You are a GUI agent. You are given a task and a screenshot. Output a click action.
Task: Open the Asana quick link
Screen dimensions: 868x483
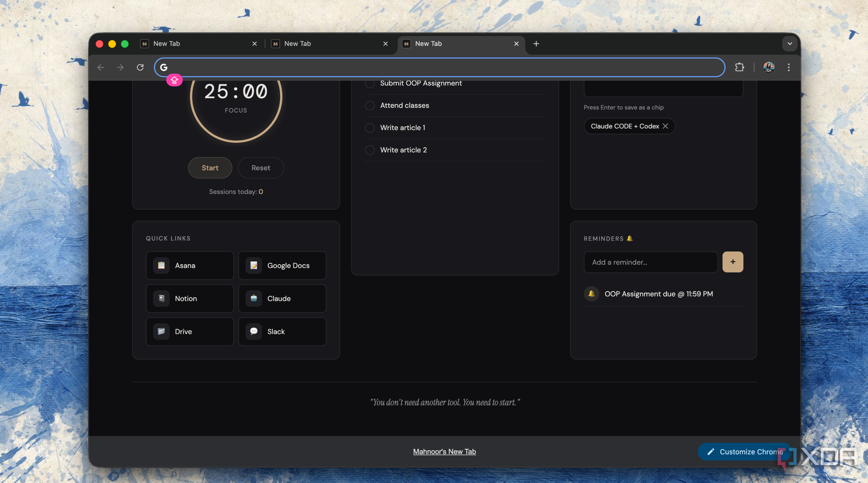click(190, 266)
